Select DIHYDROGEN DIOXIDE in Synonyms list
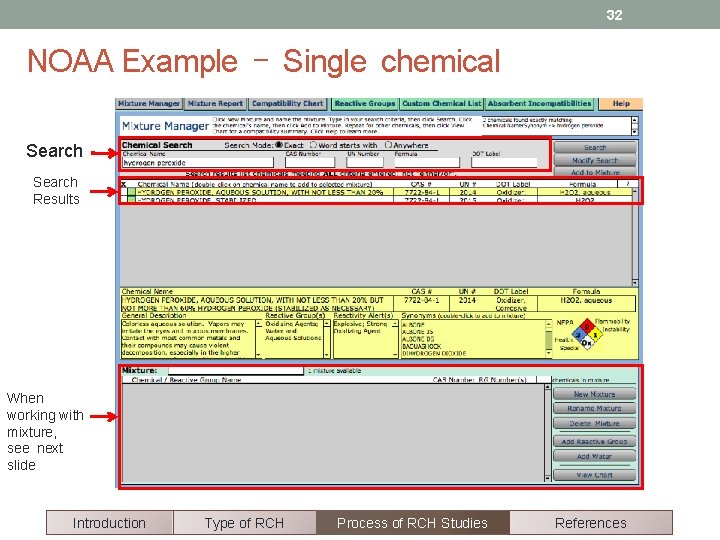720x540 pixels. (434, 354)
